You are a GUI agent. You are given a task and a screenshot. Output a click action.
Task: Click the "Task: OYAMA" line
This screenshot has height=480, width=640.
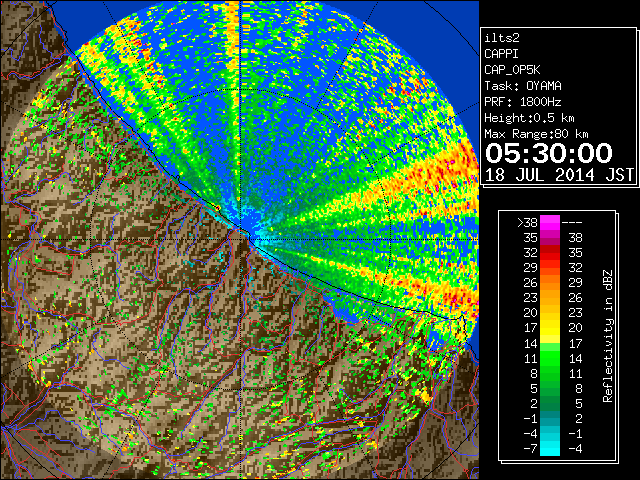click(523, 86)
